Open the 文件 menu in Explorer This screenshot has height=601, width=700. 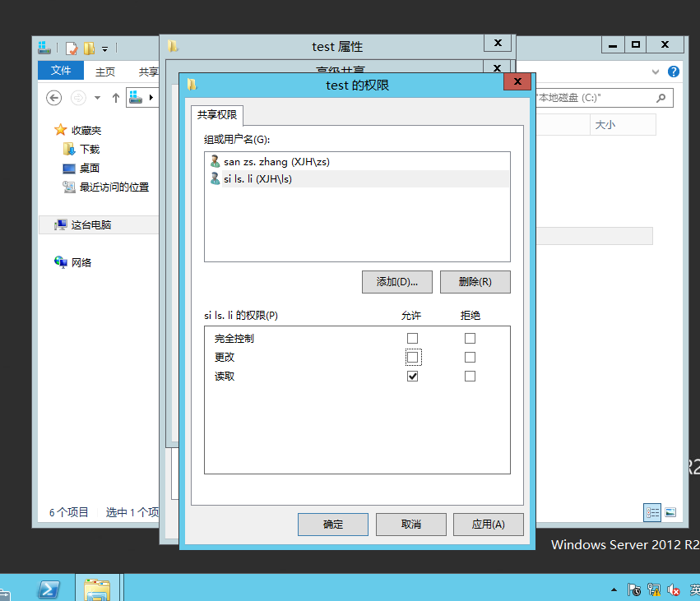point(61,71)
